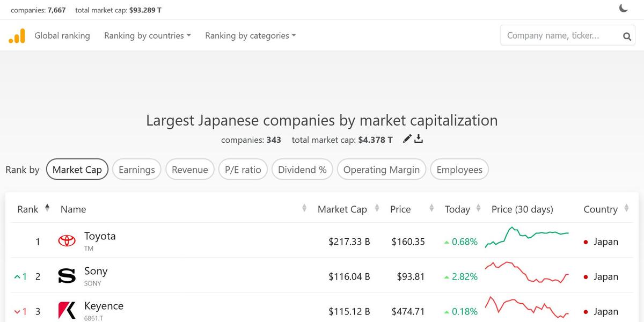Click the Market Cap rank button
The width and height of the screenshot is (644, 322).
[x=77, y=169]
